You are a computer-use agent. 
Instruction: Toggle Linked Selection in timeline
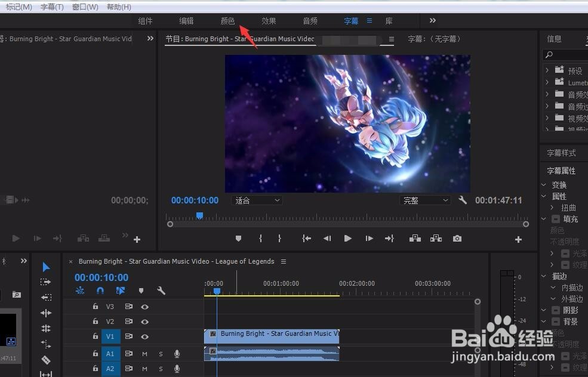click(121, 291)
